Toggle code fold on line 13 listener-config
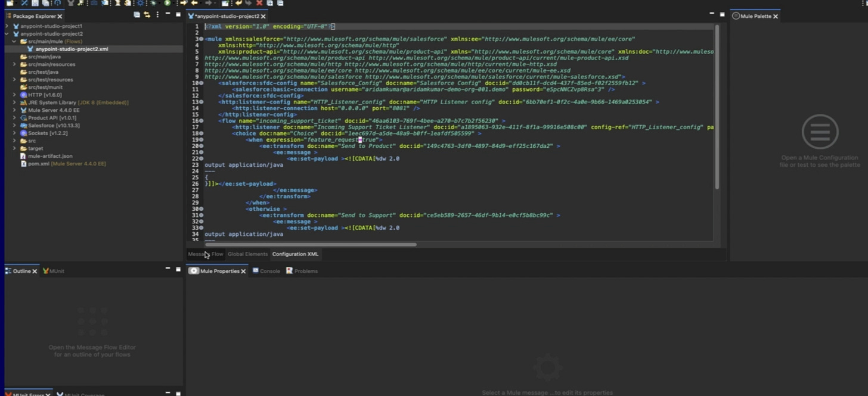Image resolution: width=868 pixels, height=396 pixels. [x=201, y=102]
